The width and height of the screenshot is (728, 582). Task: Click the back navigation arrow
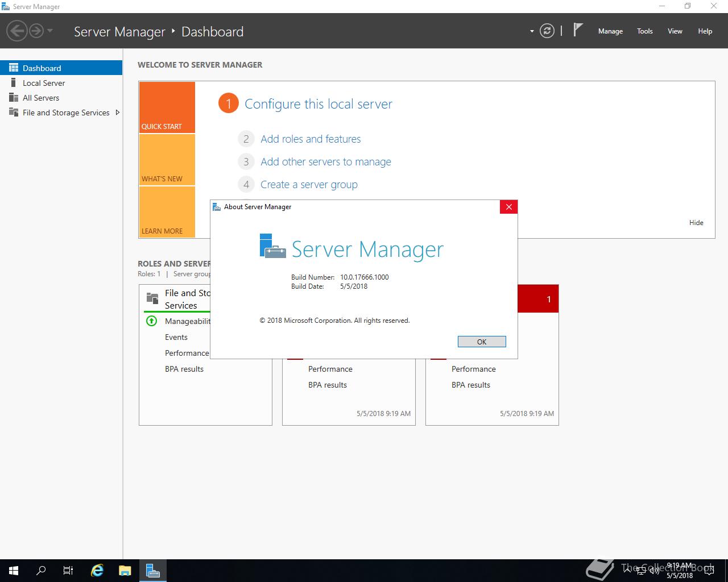pos(17,31)
